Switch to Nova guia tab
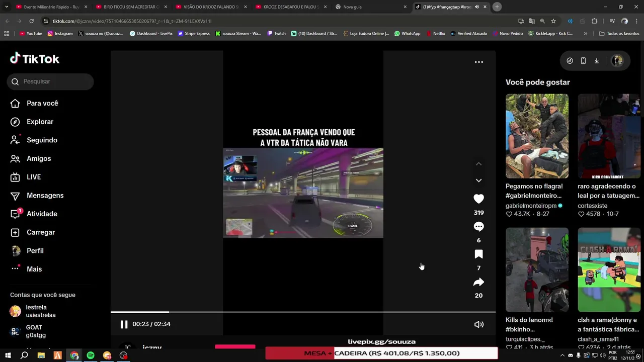Viewport: 644px width, 362px height. pos(371,7)
